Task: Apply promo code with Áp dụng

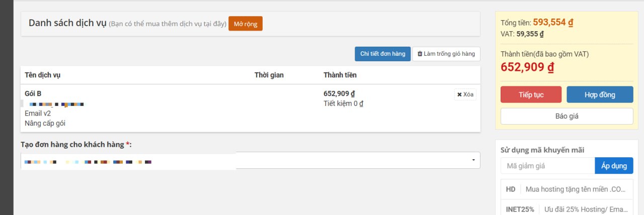Action: tap(614, 166)
